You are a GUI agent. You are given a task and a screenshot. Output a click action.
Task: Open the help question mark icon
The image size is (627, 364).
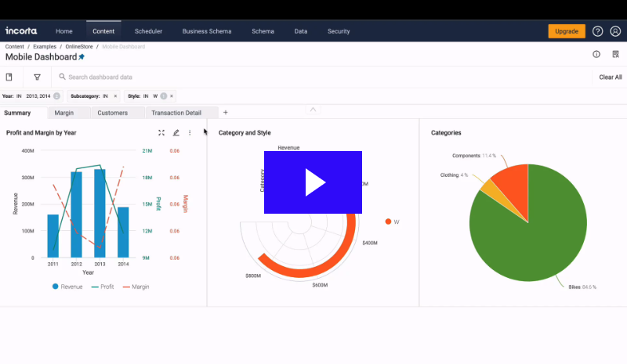(597, 31)
